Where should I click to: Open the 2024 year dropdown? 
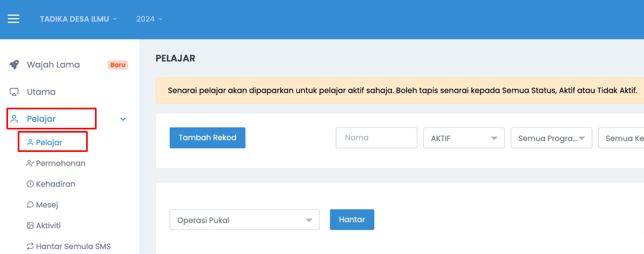(x=149, y=19)
